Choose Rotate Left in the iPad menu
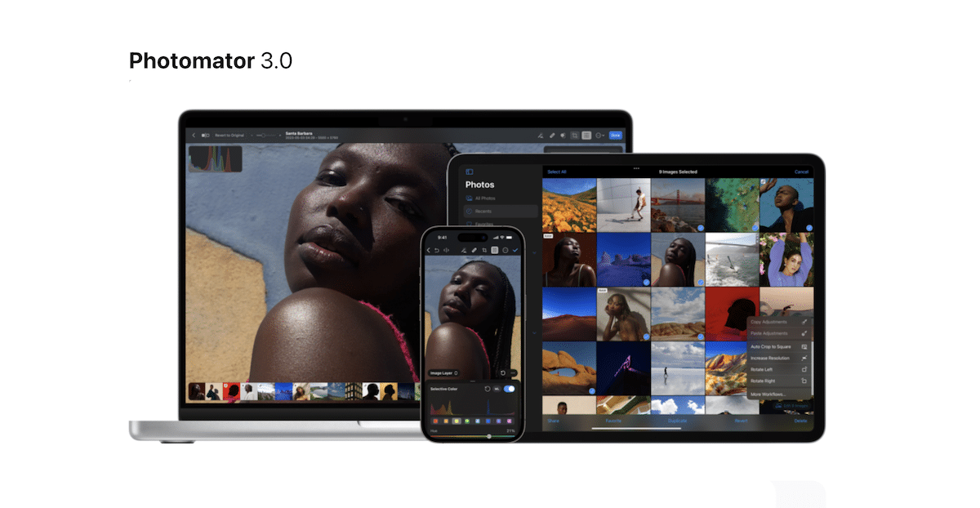The image size is (980, 508). point(779,370)
